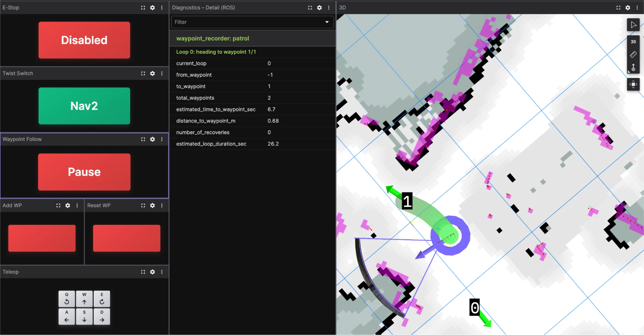The width and height of the screenshot is (644, 335).
Task: Open E-Stop panel settings gear
Action: tap(152, 7)
